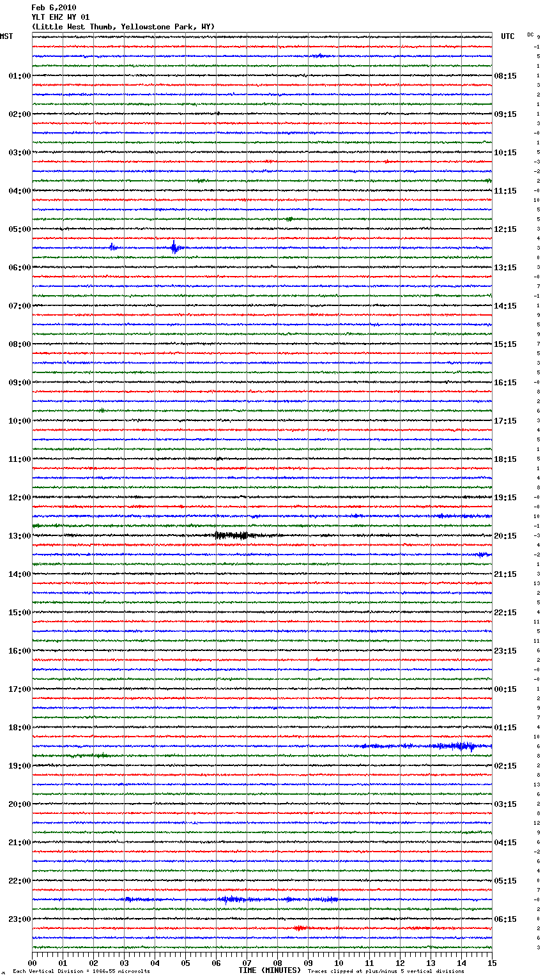
Task: Select the blue burst at the end of the 13:30 trace
Action: (484, 555)
